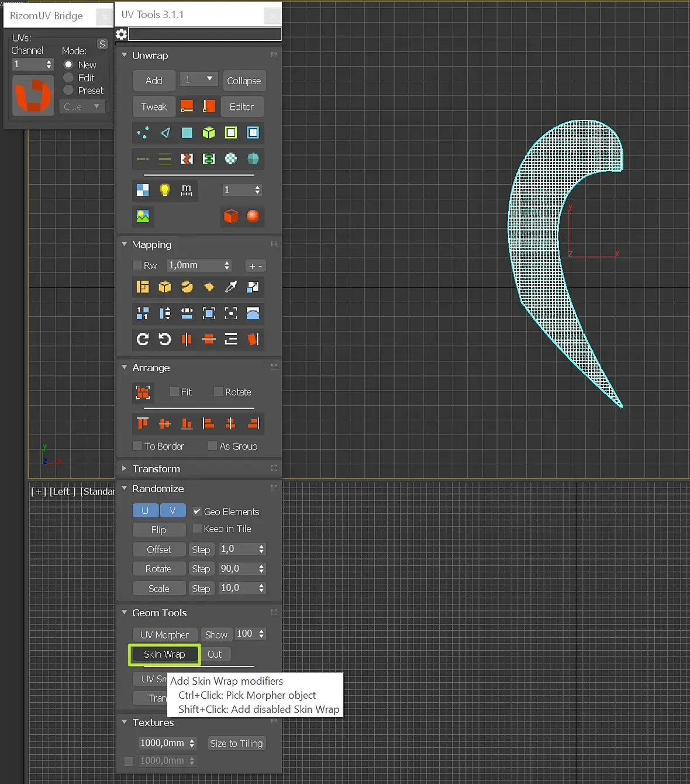690x784 pixels.
Task: Click the Skin Wrap button
Action: coord(164,654)
